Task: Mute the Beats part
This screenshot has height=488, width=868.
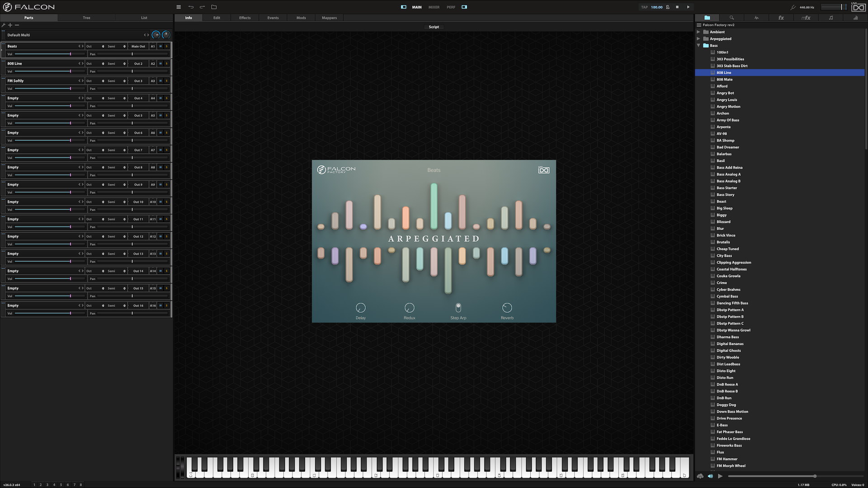Action: click(x=160, y=46)
